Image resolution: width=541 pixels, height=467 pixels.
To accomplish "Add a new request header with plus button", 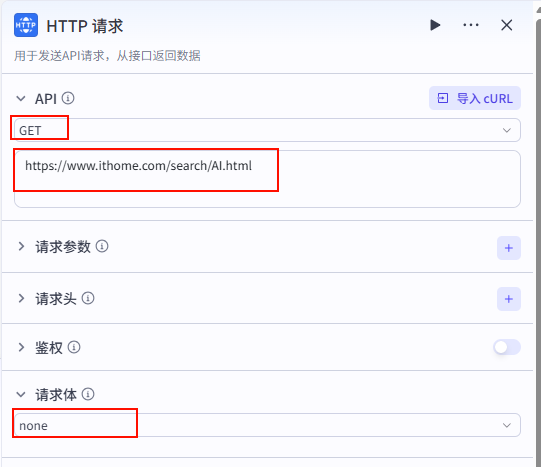I will tap(509, 299).
